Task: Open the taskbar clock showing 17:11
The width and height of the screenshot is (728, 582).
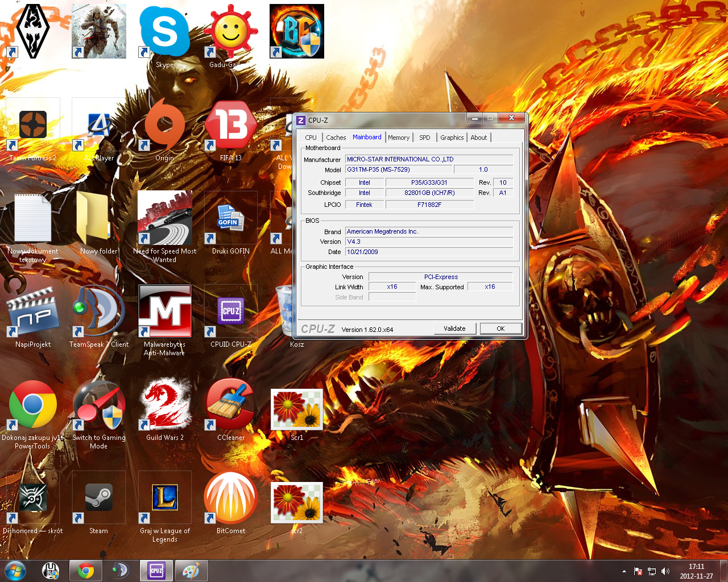Action: point(696,571)
